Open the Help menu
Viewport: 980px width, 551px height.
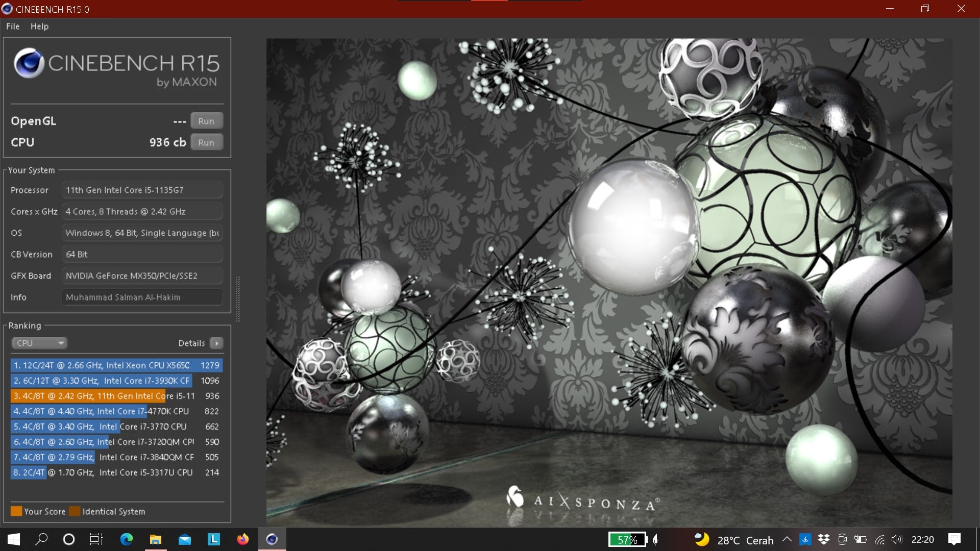coord(39,27)
